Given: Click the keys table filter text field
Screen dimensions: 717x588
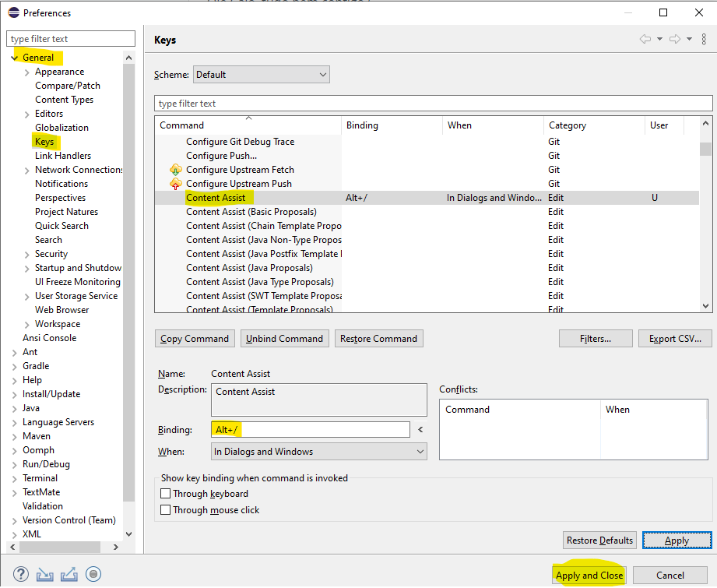Looking at the screenshot, I should (433, 104).
